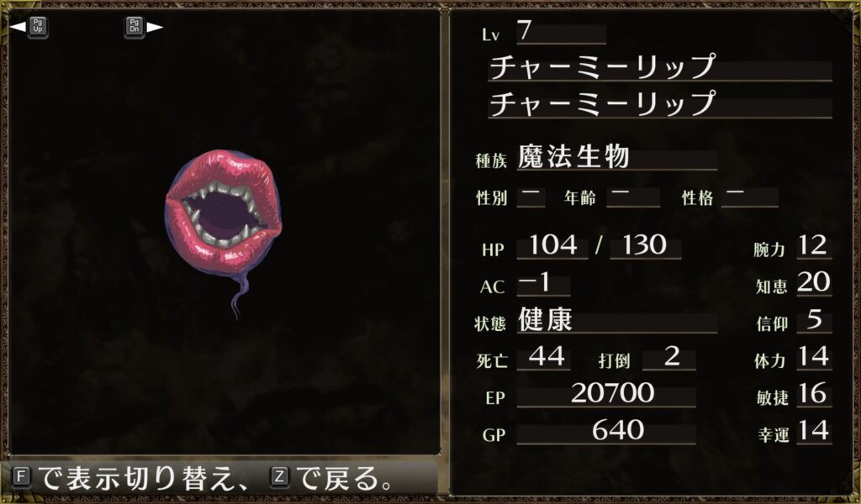Viewport: 861px width, 504px height.
Task: Select the 魔法生物 race field
Action: (x=616, y=158)
